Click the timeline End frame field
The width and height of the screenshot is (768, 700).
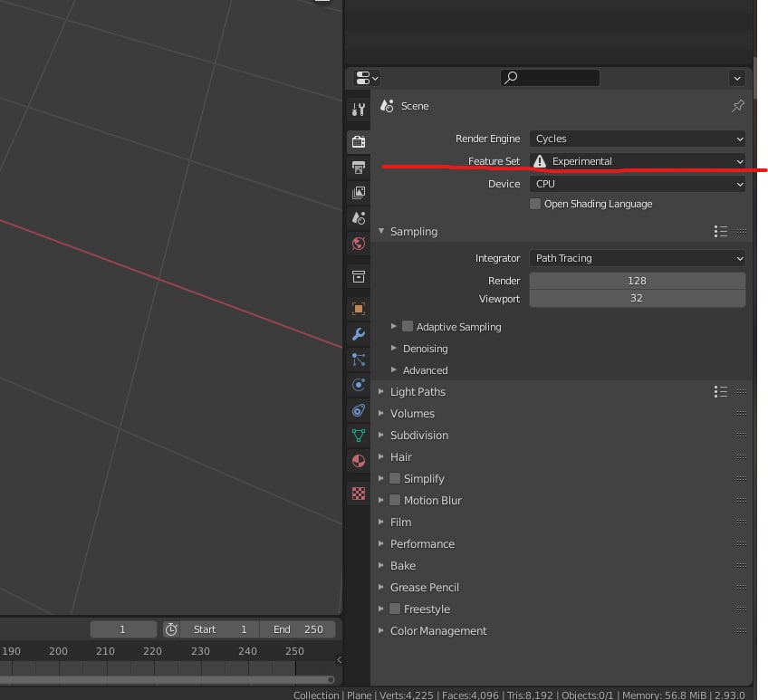pos(298,629)
